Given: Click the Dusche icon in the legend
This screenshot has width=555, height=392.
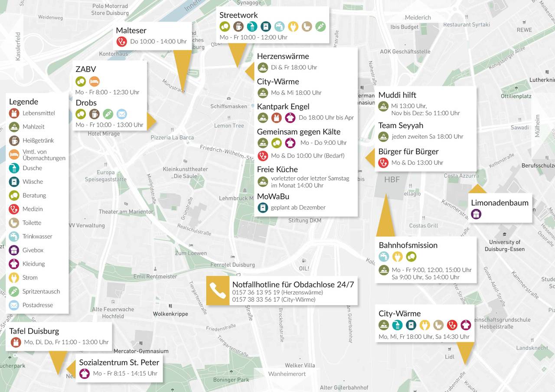Looking at the screenshot, I should tap(14, 168).
